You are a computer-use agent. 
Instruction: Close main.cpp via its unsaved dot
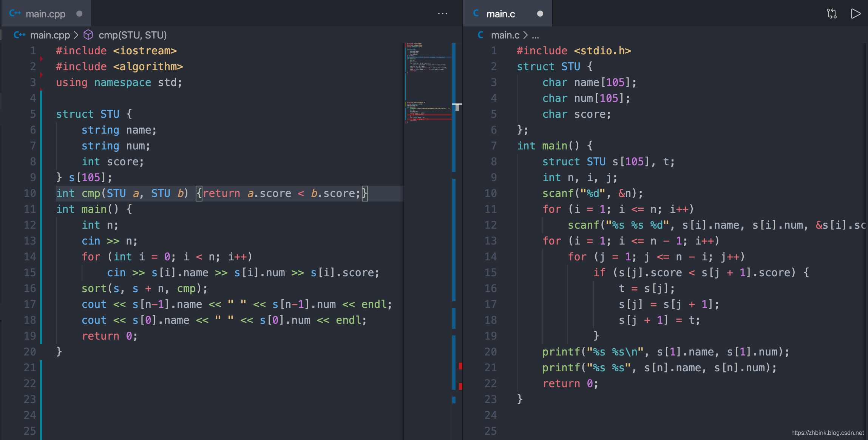(x=79, y=14)
